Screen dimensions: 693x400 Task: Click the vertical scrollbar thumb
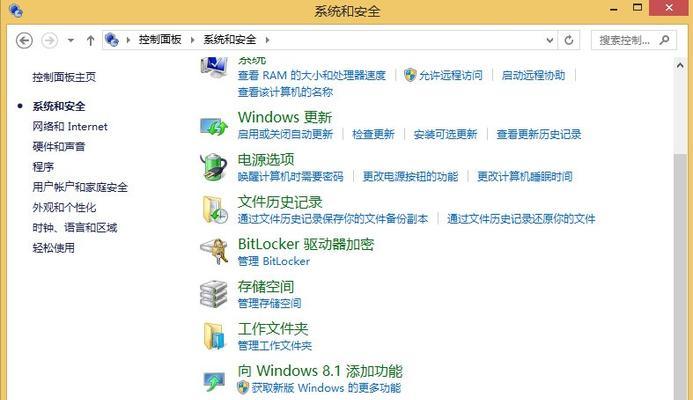click(x=680, y=276)
